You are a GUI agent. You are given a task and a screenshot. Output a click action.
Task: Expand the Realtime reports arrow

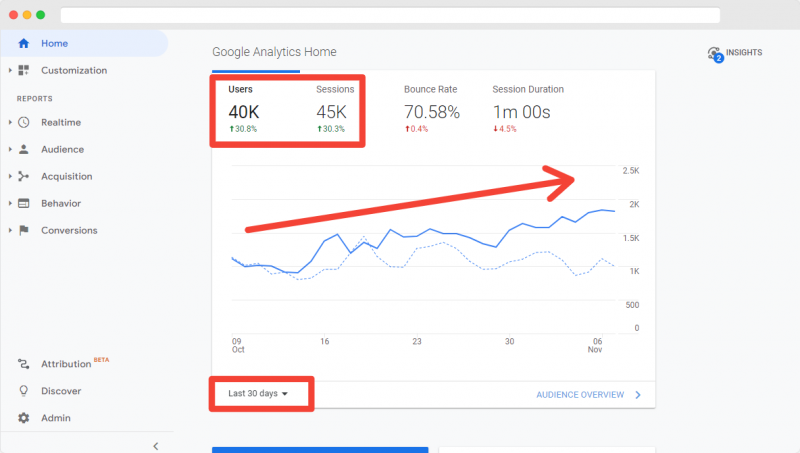coord(10,122)
